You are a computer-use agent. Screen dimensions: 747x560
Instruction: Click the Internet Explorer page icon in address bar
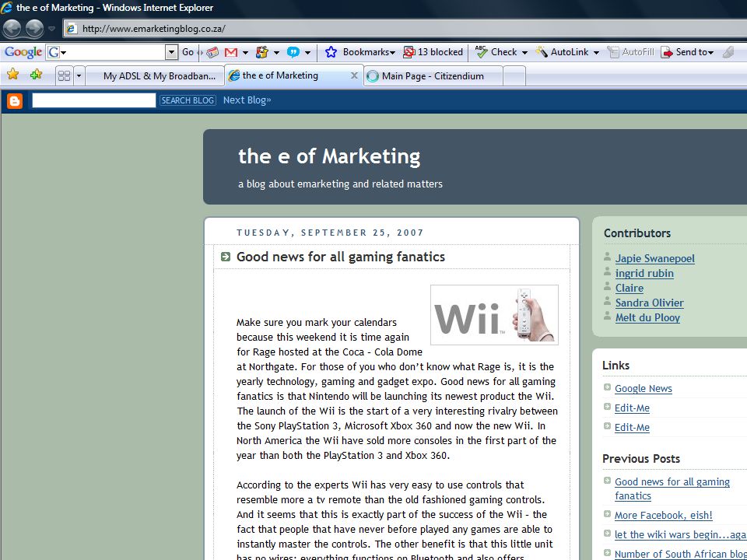click(x=72, y=29)
